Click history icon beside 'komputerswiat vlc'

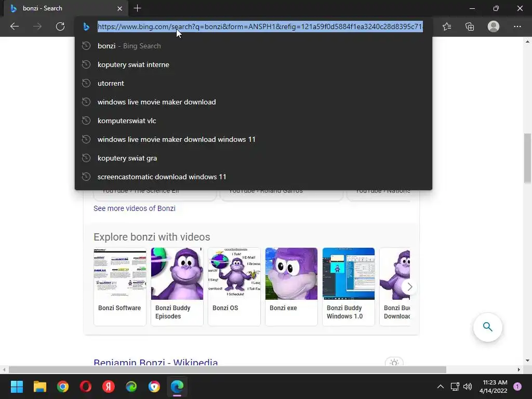tap(86, 121)
